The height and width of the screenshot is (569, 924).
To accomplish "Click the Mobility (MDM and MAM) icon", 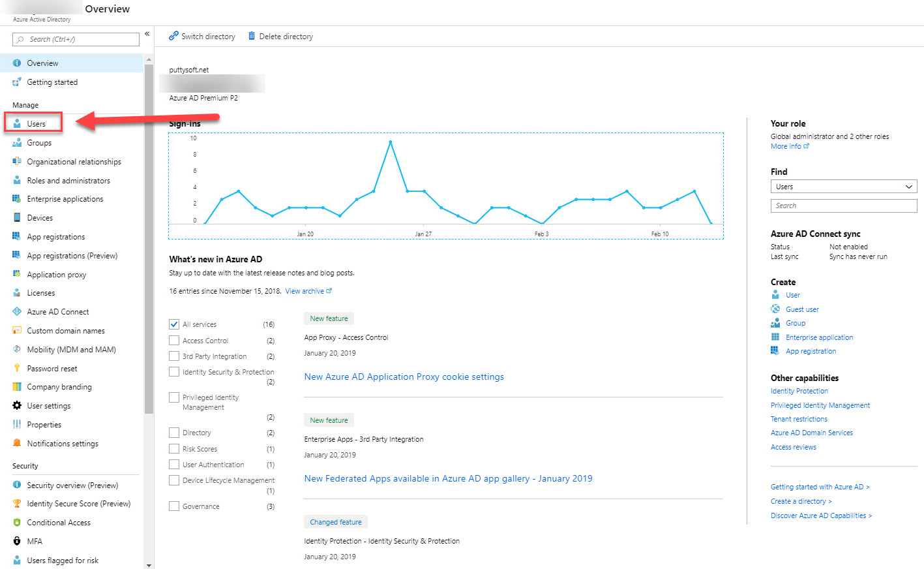I will (x=17, y=350).
